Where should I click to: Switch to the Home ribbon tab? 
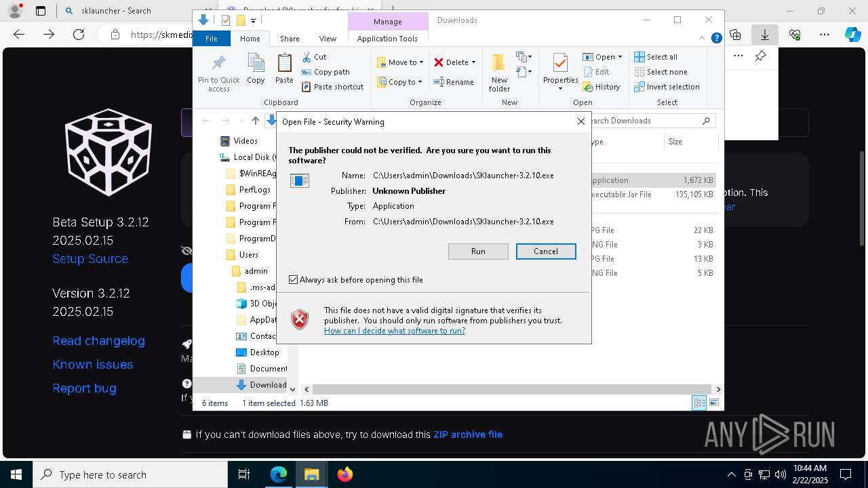(x=250, y=39)
